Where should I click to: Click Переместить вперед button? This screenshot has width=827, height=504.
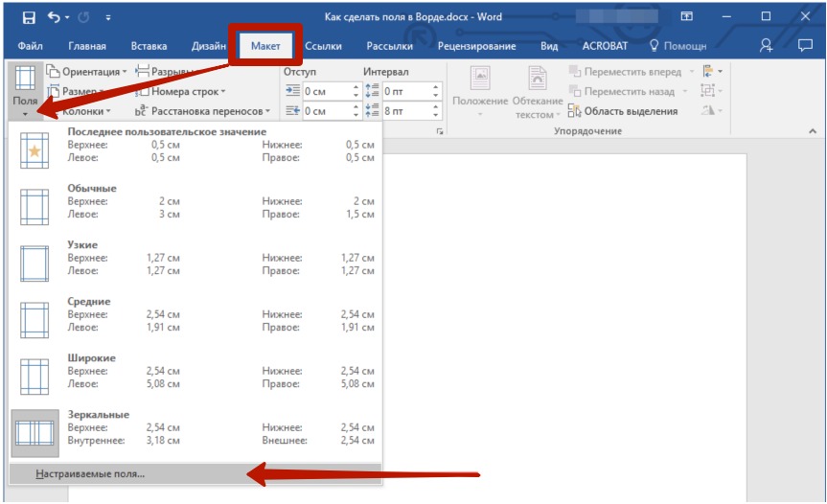pyautogui.click(x=631, y=72)
